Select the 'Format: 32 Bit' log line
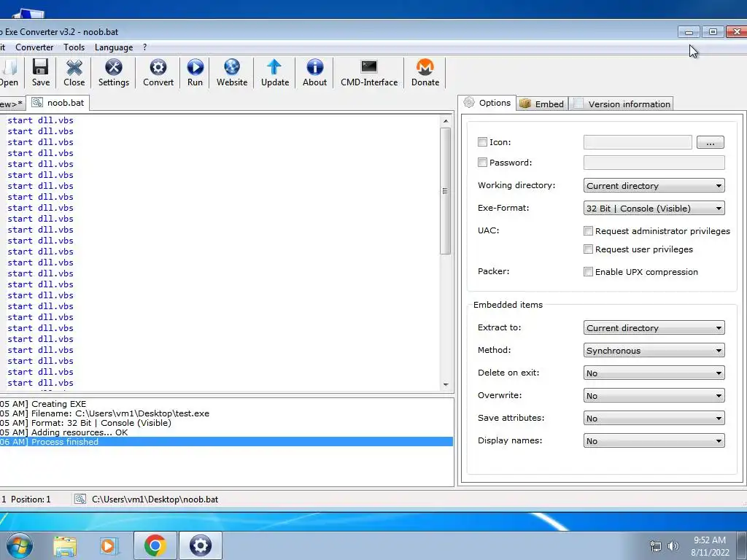The width and height of the screenshot is (747, 560). tap(226, 423)
